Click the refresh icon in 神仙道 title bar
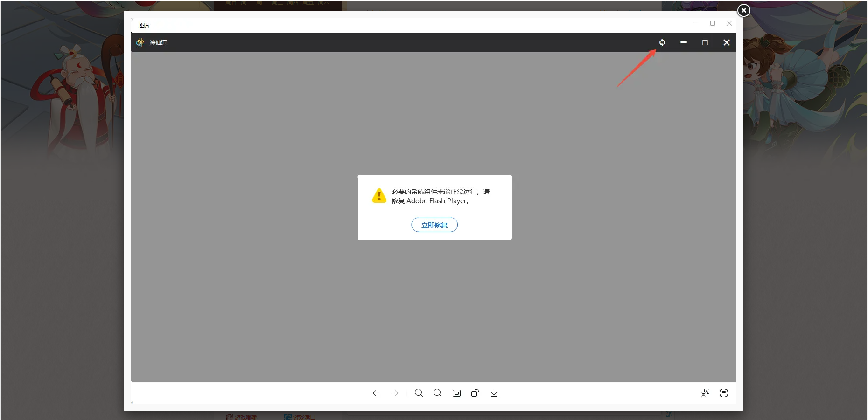 [x=662, y=42]
